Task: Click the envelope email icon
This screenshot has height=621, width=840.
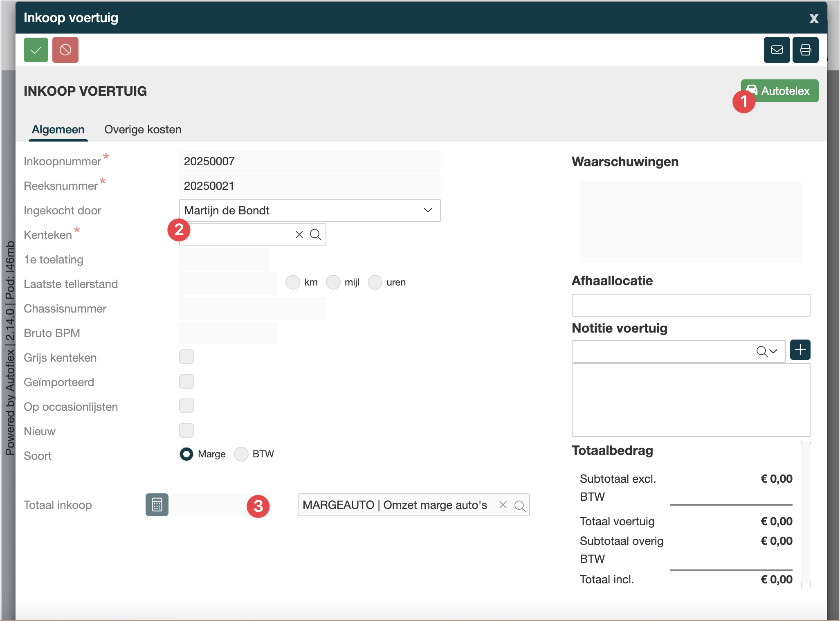Action: coord(777,50)
